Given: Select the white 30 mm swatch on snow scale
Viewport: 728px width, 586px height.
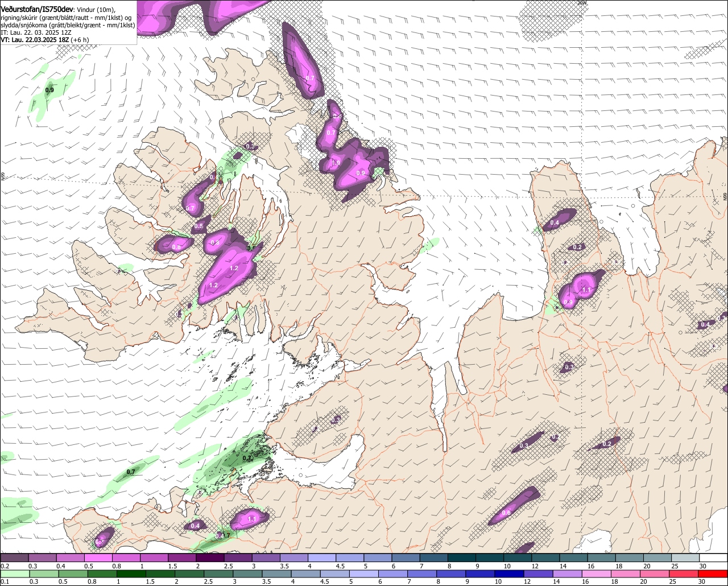Looking at the screenshot, I should click(x=713, y=558).
